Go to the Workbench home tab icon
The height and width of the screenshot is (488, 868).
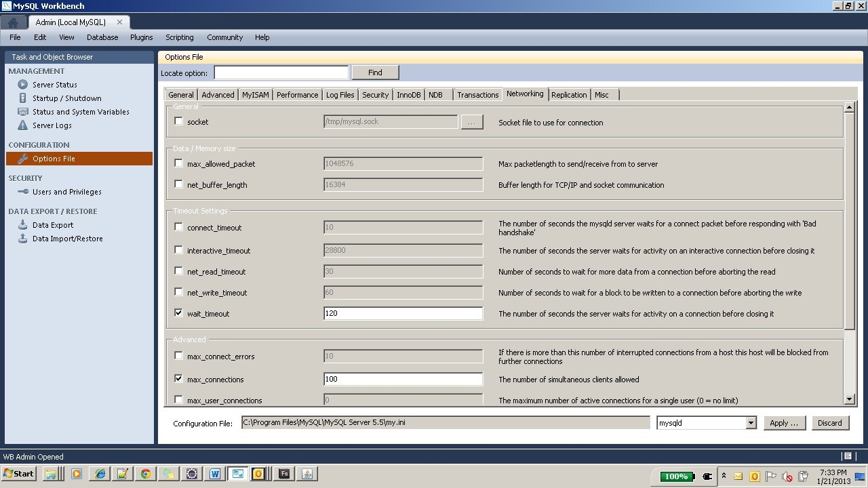pos(13,22)
